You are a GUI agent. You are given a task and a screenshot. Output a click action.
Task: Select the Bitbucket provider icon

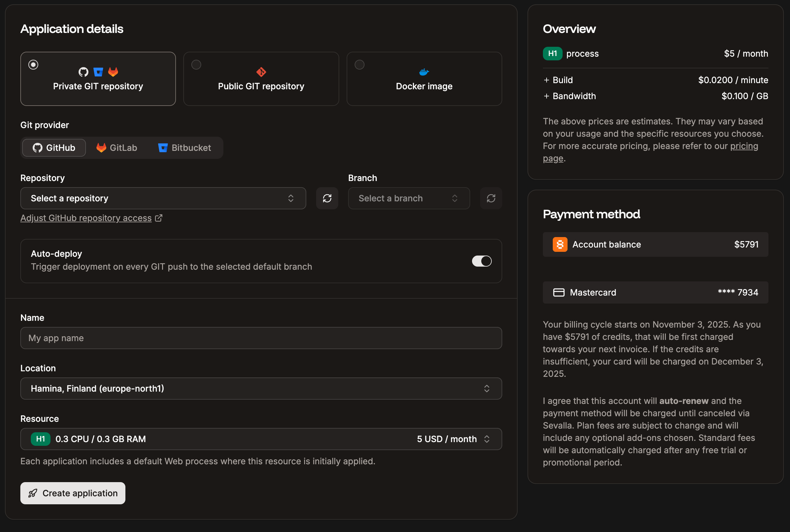click(163, 147)
